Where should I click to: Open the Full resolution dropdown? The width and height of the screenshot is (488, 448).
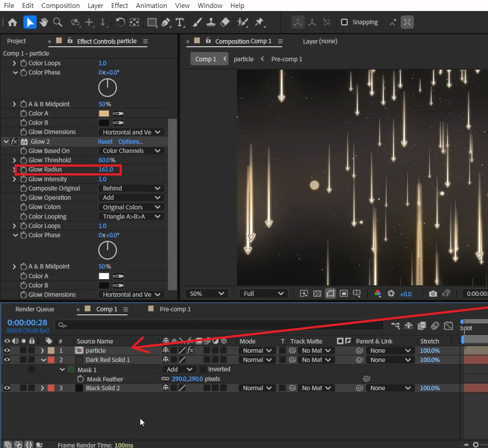[x=263, y=294]
